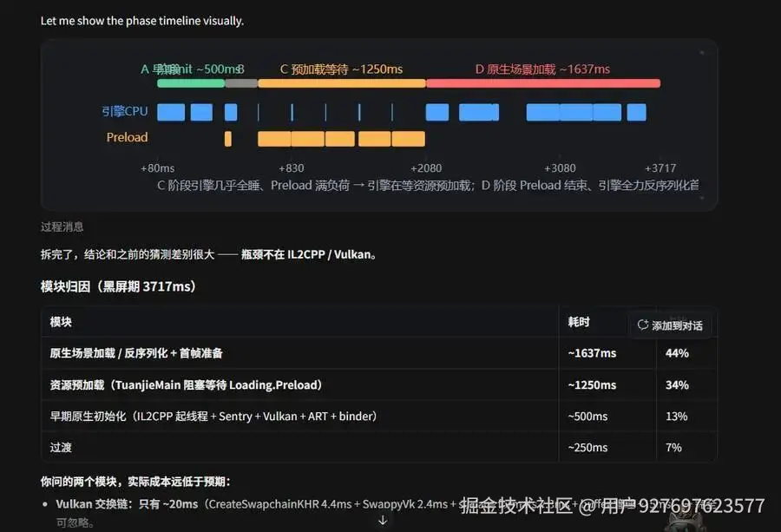781x532 pixels.
Task: Click the ~1250ms table cell
Action: [x=592, y=384]
